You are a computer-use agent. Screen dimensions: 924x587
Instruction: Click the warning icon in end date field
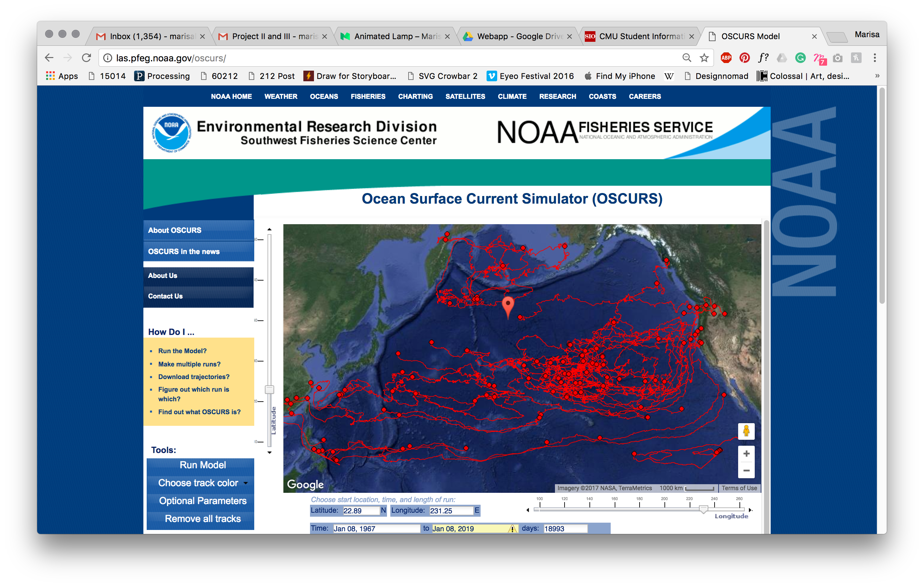click(x=512, y=529)
